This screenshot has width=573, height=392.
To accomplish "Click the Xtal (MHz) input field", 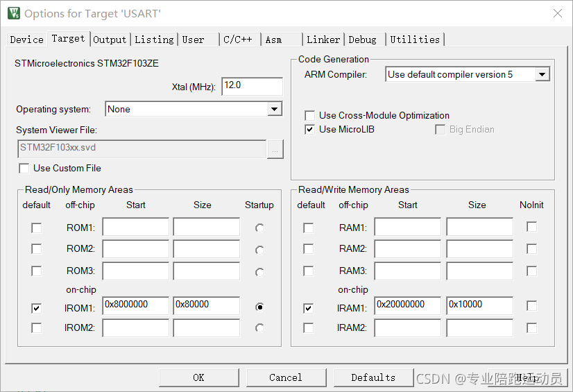I will [x=252, y=86].
